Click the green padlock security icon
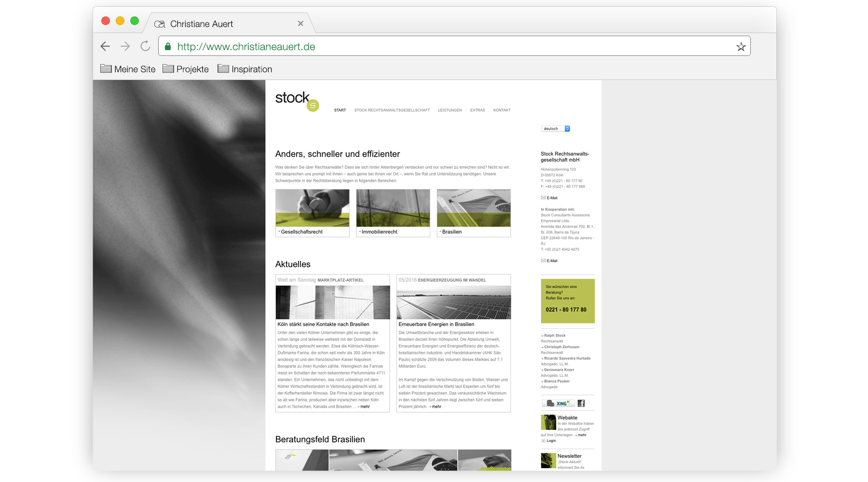This screenshot has height=482, width=868. 167,46
